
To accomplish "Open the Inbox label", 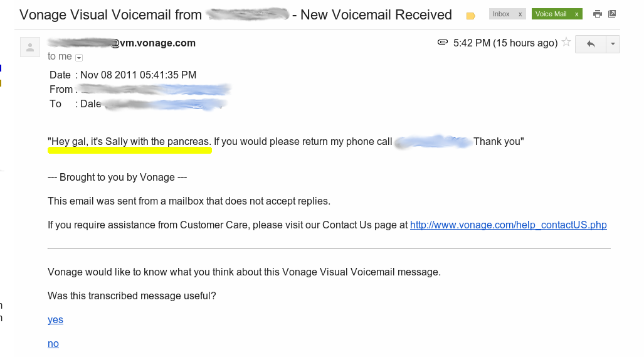I will (x=501, y=14).
